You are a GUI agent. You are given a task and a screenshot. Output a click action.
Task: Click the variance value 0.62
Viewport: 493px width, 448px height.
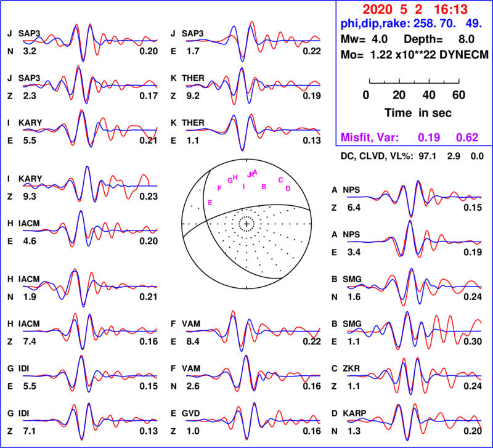coord(467,137)
